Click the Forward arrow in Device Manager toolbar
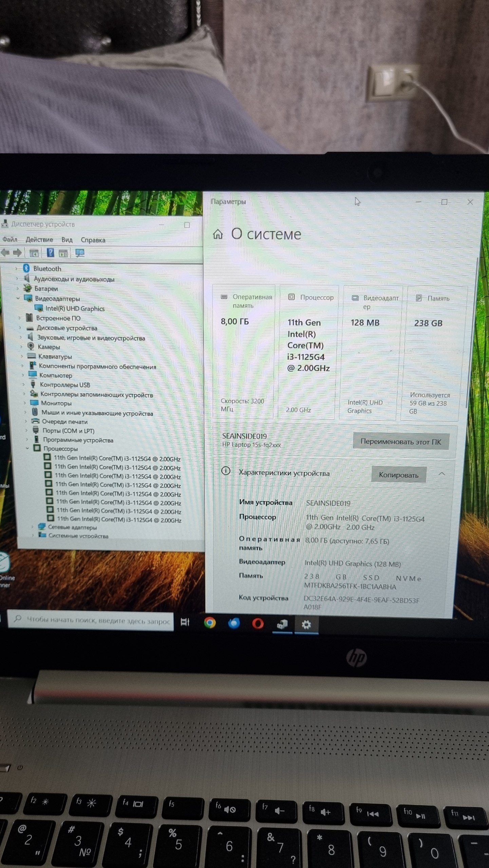The width and height of the screenshot is (489, 868). 17,253
